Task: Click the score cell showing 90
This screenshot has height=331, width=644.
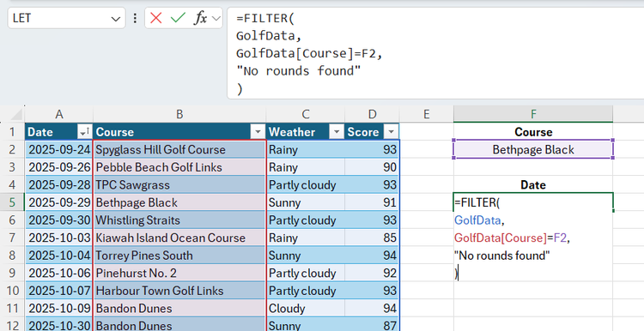Action: point(372,167)
